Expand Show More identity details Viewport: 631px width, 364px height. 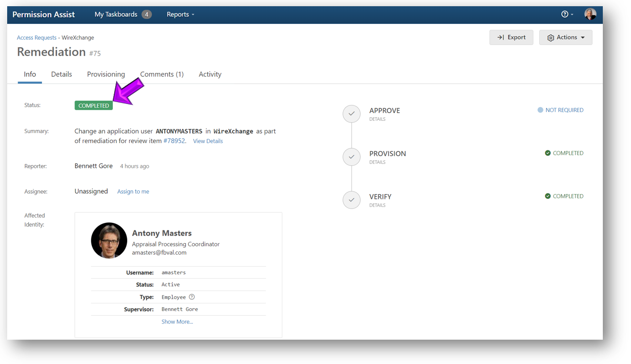tap(177, 322)
